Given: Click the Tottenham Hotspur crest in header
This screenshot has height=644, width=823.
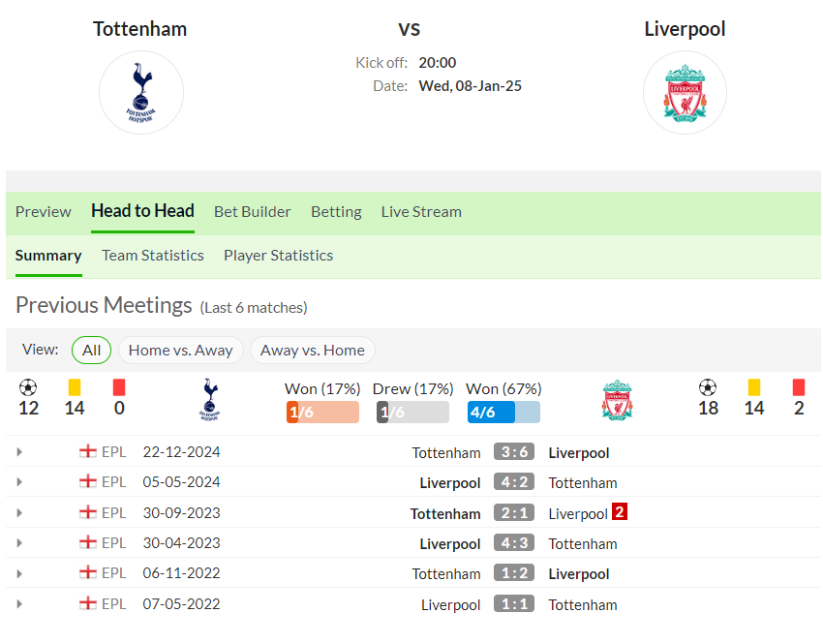Looking at the screenshot, I should tap(141, 93).
